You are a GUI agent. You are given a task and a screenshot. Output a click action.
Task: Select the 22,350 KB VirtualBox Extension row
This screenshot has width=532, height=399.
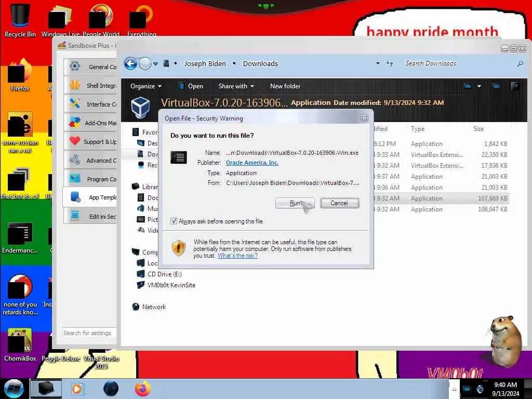441,155
